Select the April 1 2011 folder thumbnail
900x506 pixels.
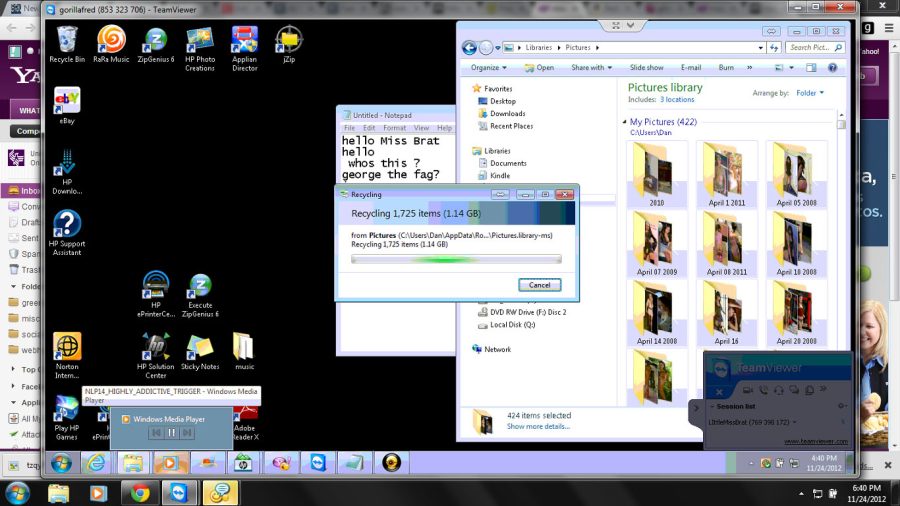pos(727,176)
